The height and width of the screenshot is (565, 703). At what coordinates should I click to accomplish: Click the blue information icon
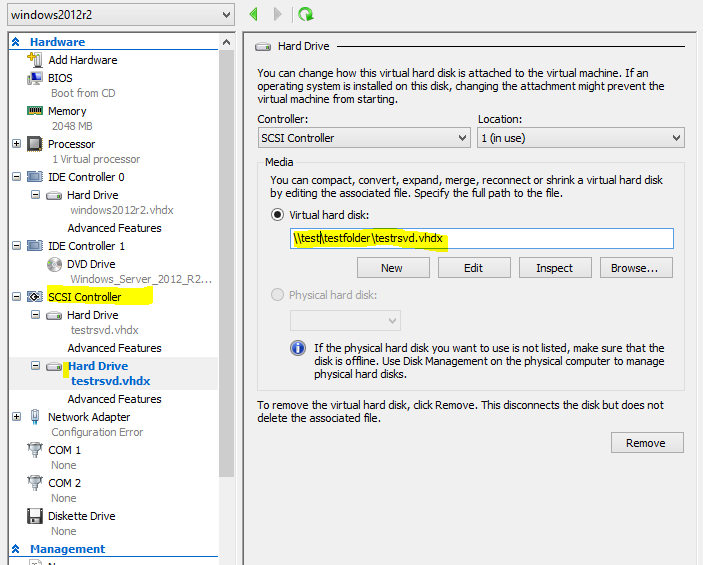(298, 348)
